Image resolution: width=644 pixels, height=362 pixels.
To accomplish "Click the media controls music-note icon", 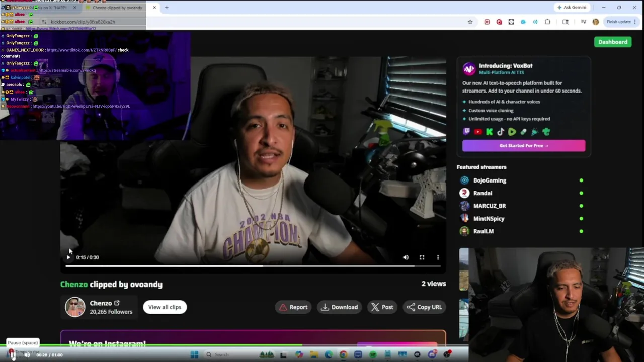I will 583,22.
